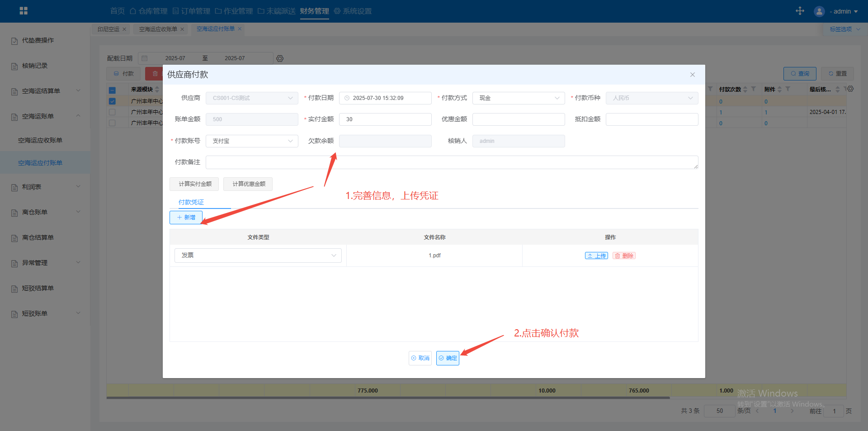Open the 付款账号 dropdown showing 支付宝
Image resolution: width=868 pixels, height=431 pixels.
[x=252, y=141]
